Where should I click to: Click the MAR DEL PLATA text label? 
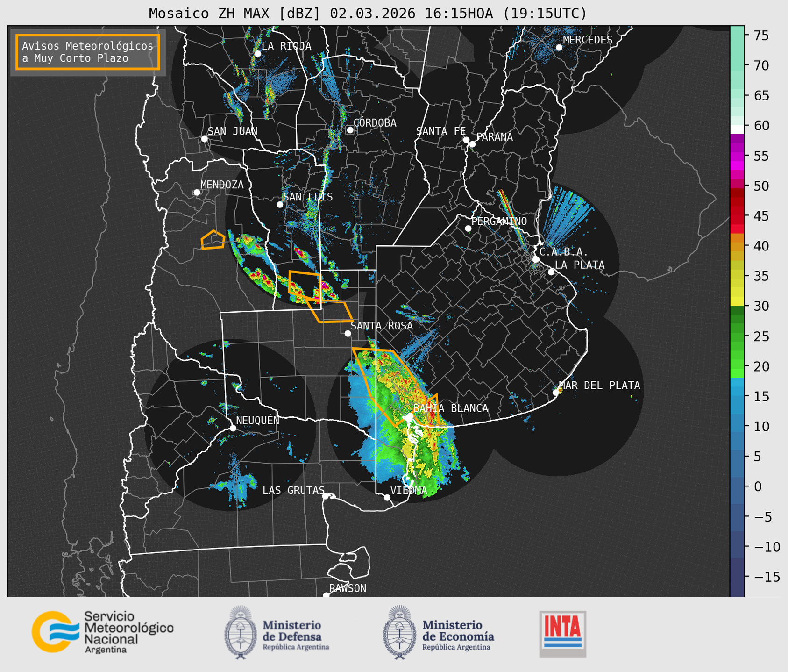tap(599, 386)
